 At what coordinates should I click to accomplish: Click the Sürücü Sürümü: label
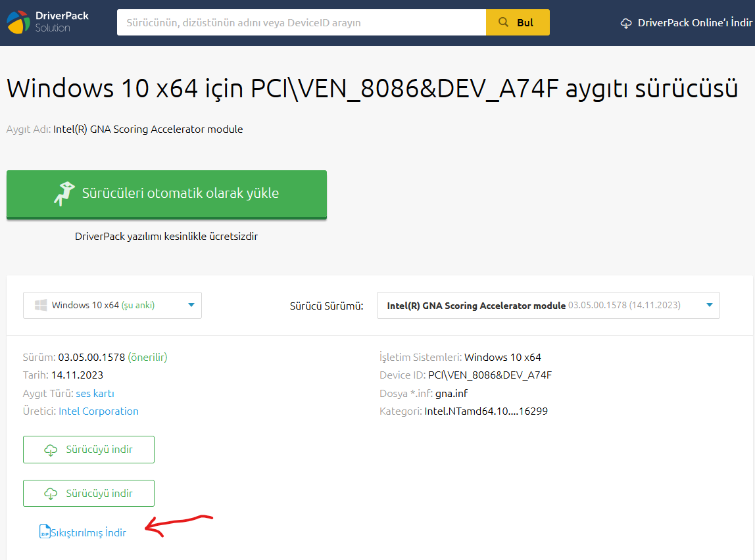coord(326,306)
